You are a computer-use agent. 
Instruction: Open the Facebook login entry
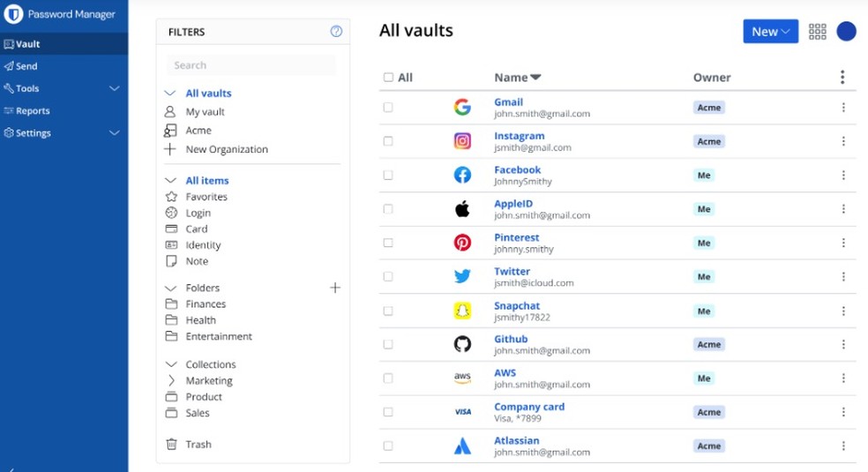tap(517, 169)
